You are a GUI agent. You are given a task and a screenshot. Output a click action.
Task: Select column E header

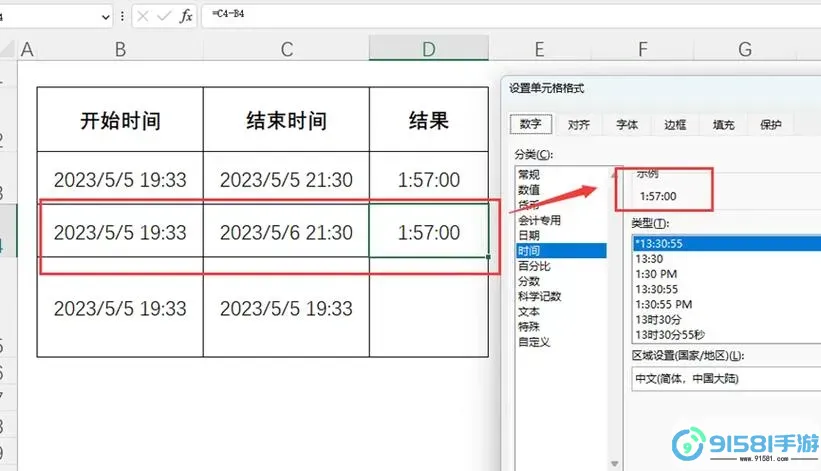click(x=539, y=49)
